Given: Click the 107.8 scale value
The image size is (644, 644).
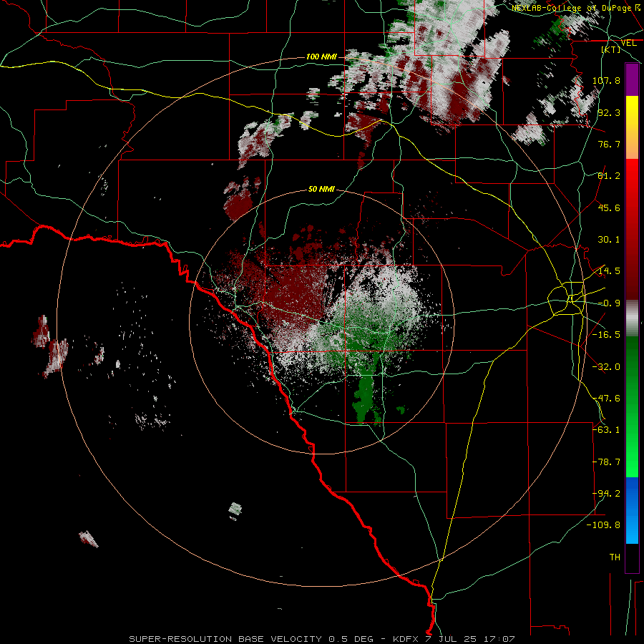Looking at the screenshot, I should click(x=606, y=80).
